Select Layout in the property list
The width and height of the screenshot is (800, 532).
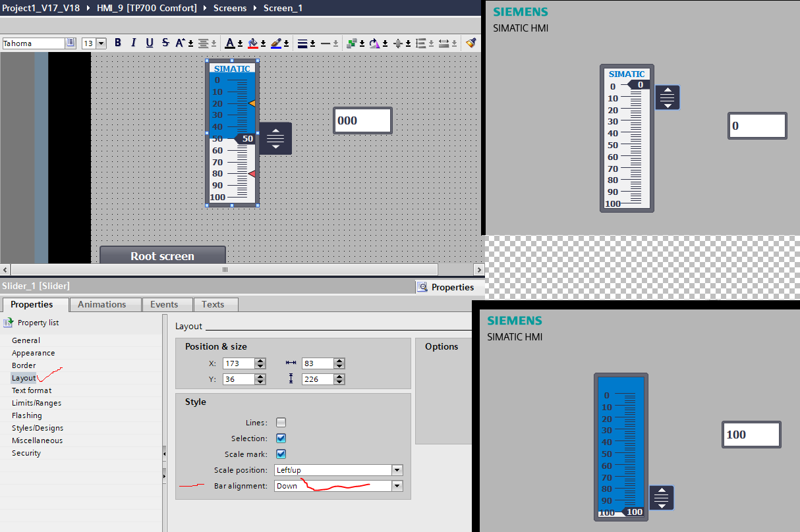tap(24, 378)
